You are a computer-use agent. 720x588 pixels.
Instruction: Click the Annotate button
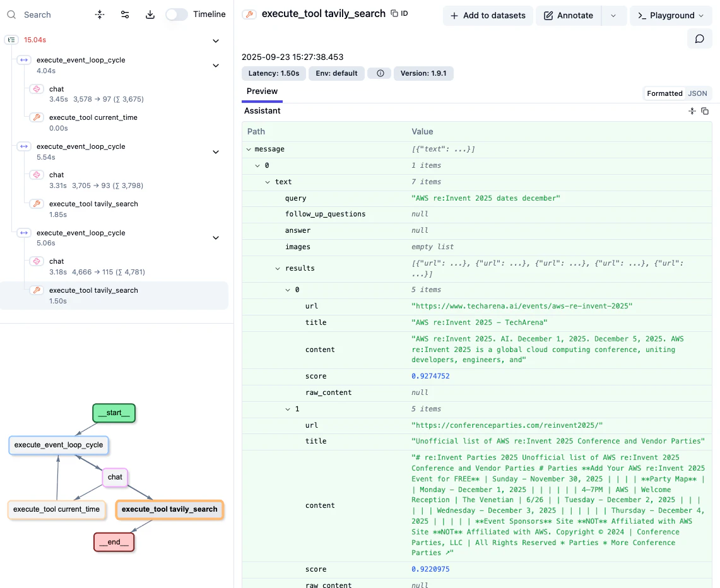point(569,16)
